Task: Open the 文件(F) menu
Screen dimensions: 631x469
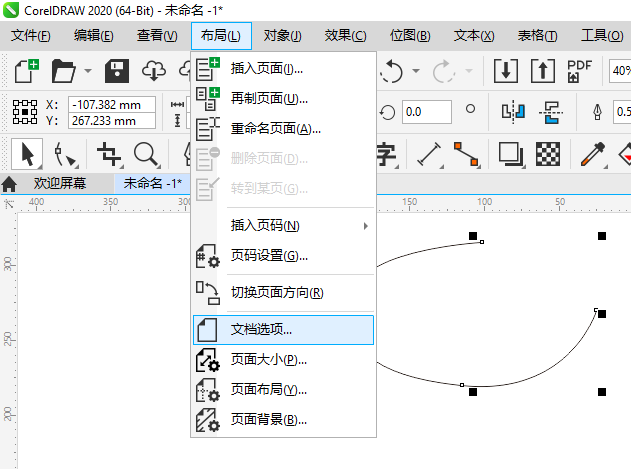Action: (x=31, y=36)
